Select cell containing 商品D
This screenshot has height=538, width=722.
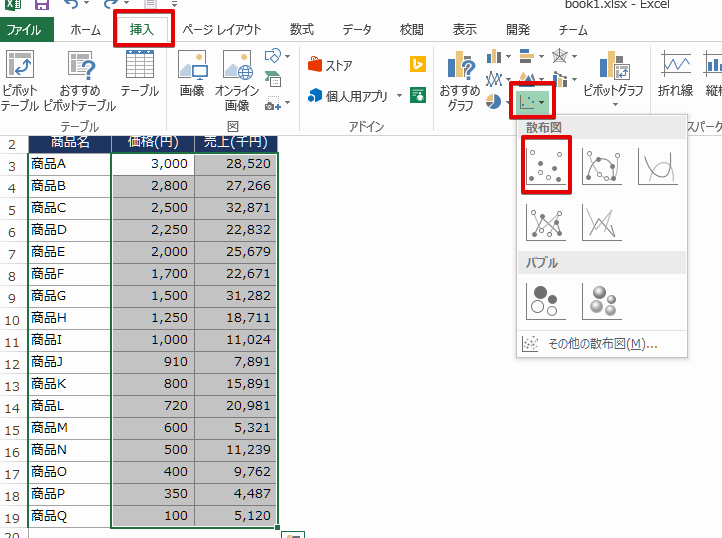[x=70, y=229]
